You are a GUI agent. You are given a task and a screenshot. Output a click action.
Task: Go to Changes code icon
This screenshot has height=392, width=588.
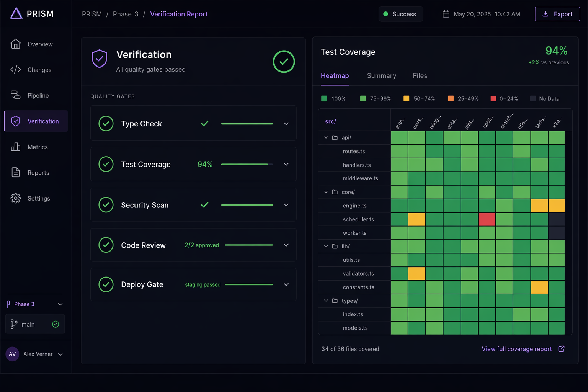16,70
